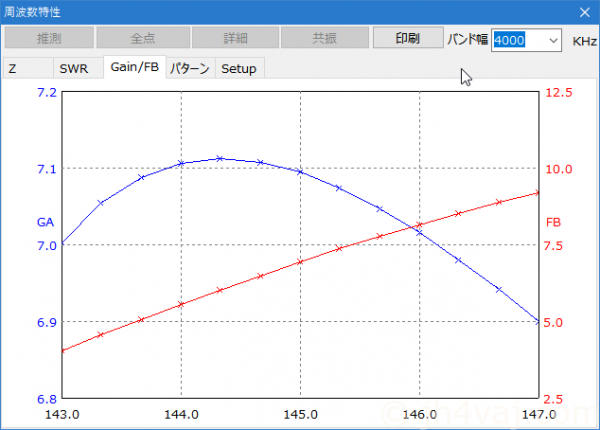The image size is (600, 430).
Task: Click the 推測 button
Action: tap(49, 38)
